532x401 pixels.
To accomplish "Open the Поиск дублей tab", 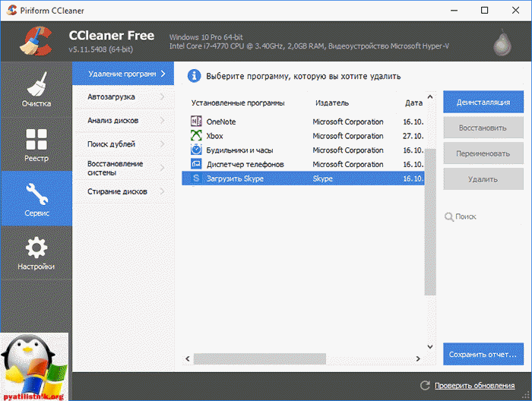I will coord(123,144).
